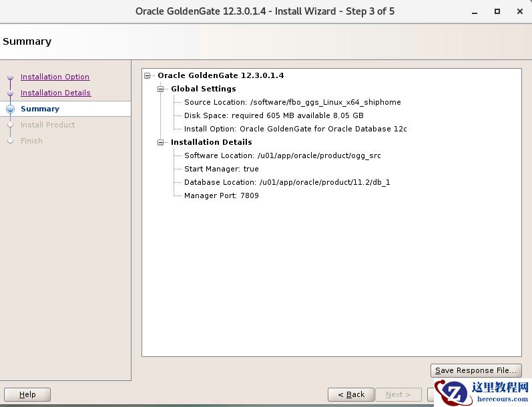Select the Source Location row

click(292, 102)
